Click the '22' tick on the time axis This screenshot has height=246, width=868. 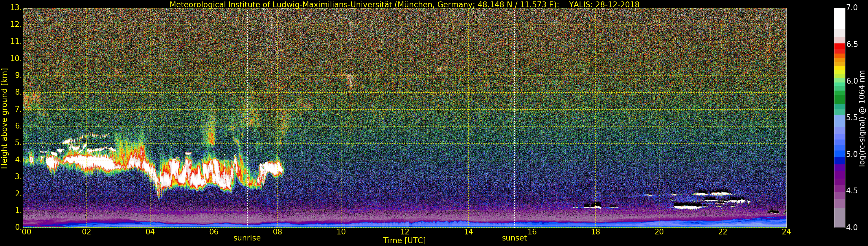click(x=723, y=232)
